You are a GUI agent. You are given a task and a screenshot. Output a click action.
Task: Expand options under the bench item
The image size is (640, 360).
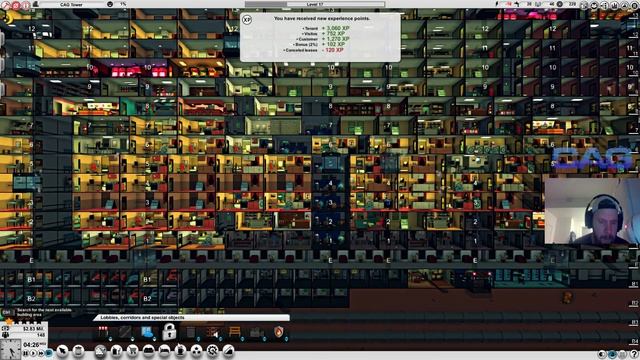(x=242, y=339)
